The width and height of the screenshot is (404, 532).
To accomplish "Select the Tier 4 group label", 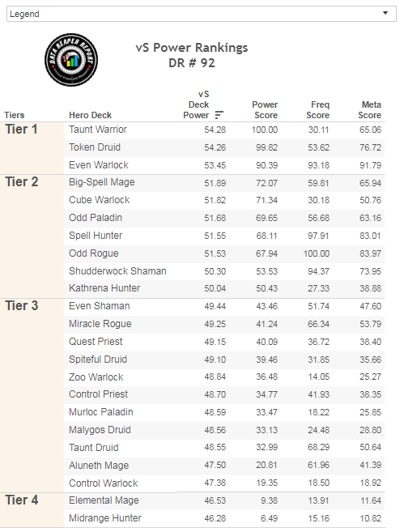I will click(x=22, y=500).
